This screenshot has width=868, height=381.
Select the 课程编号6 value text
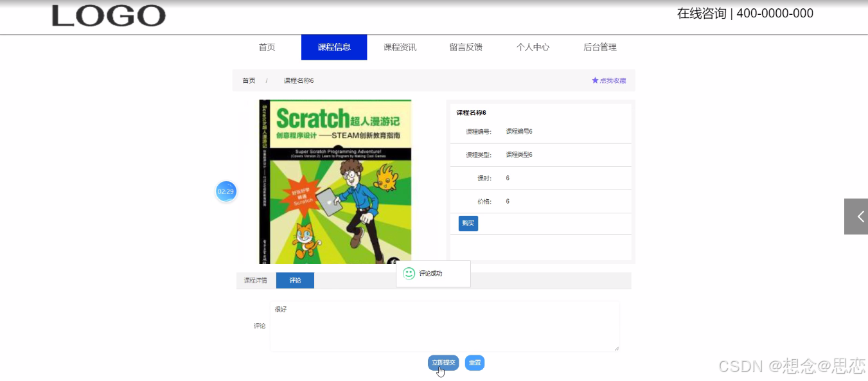(519, 132)
